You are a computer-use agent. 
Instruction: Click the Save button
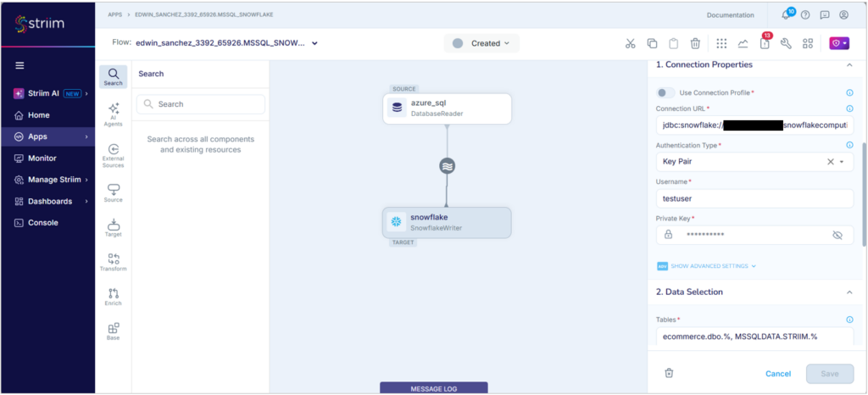[829, 374]
